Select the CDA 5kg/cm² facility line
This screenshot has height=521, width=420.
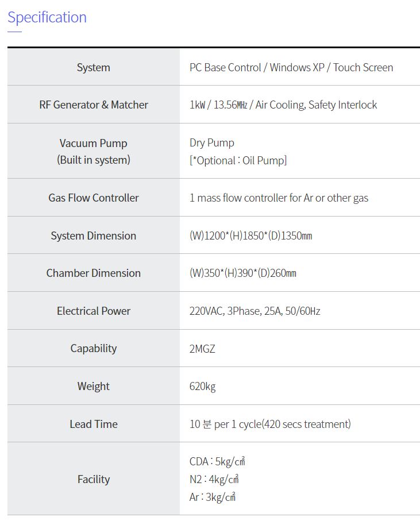[217, 461]
